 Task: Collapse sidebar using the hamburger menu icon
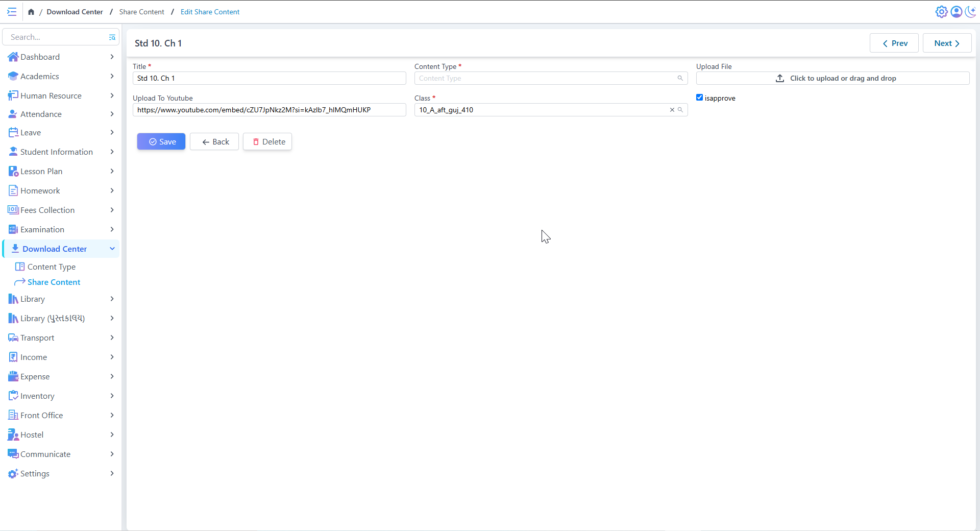click(x=12, y=12)
